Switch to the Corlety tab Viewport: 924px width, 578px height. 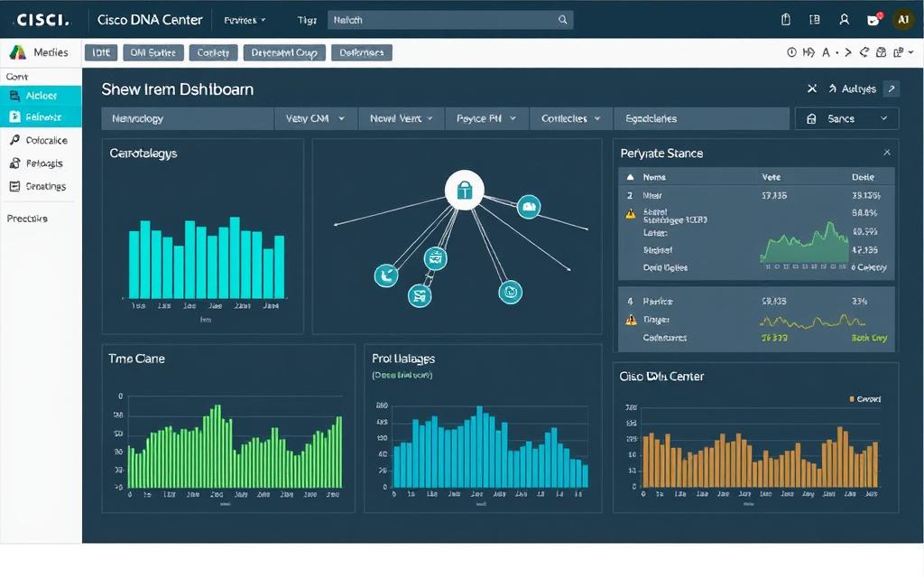pos(213,53)
